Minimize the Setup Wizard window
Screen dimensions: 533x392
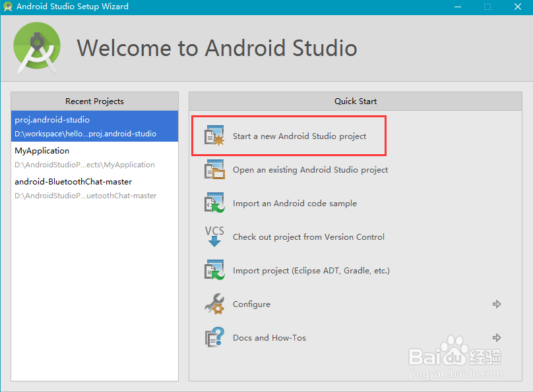coord(458,7)
